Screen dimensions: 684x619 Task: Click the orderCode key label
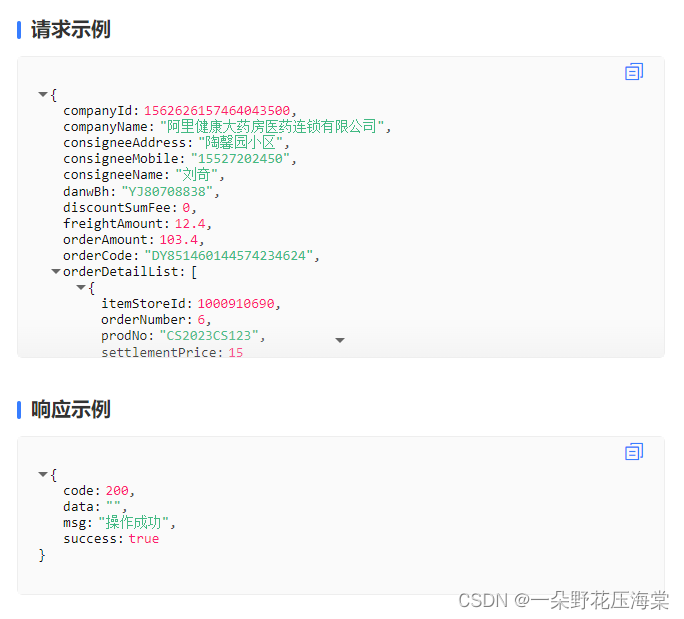tap(98, 256)
